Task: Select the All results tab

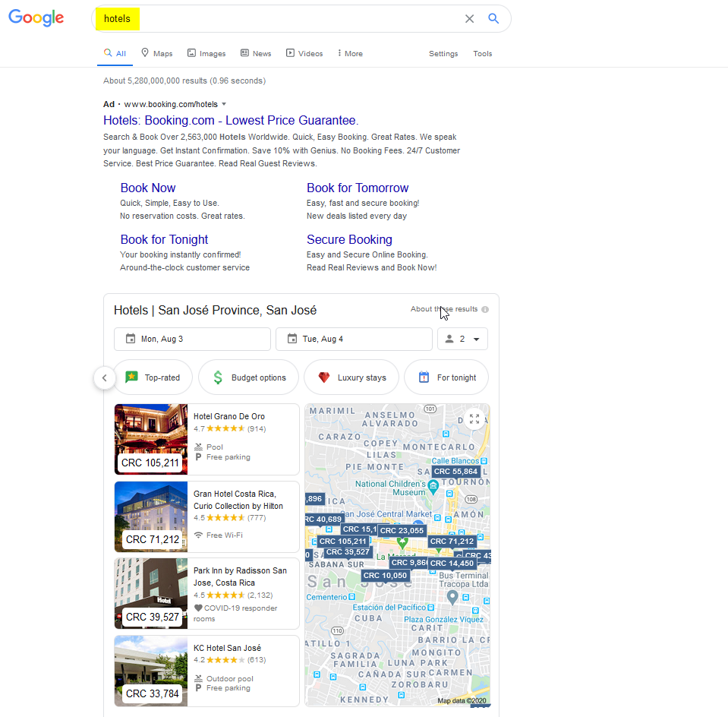Action: click(115, 53)
